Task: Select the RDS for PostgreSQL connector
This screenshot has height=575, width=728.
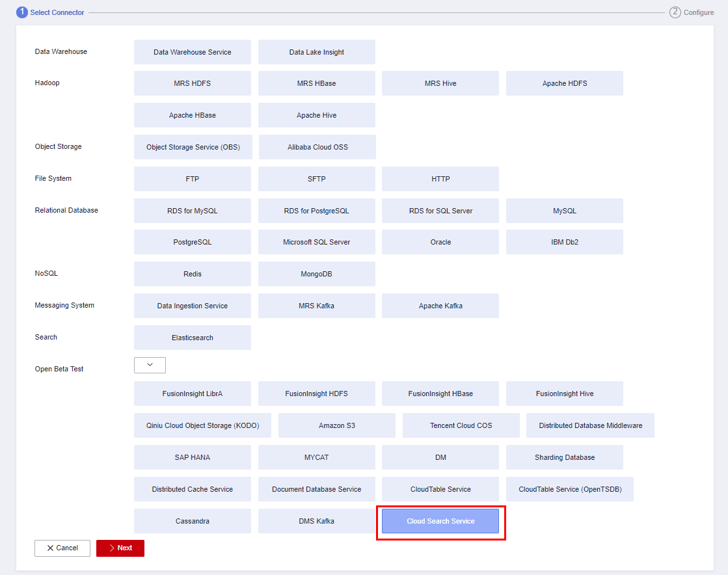Action: [317, 211]
